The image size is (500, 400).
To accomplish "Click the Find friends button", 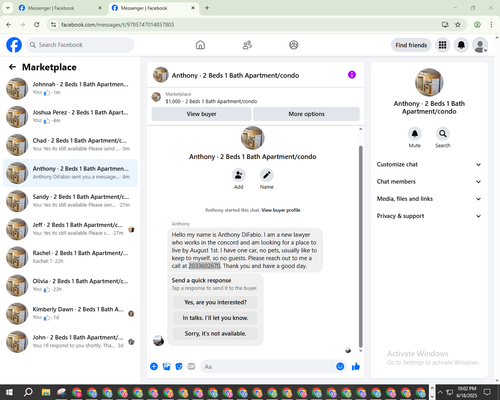I will coord(411,45).
